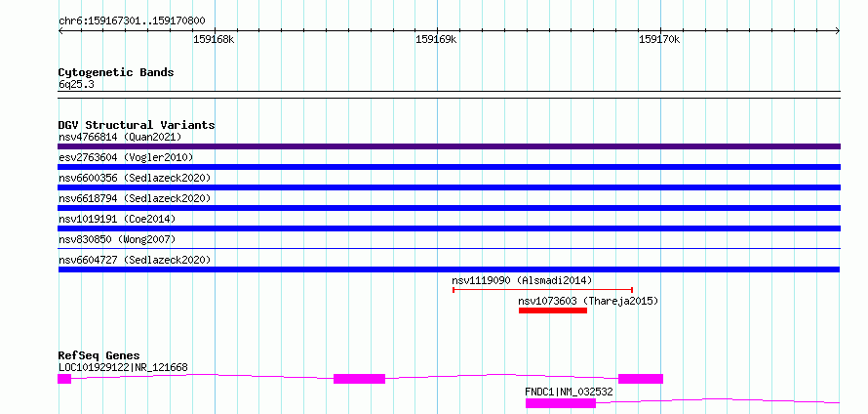The image size is (868, 414).
Task: Click the DGV Structural Variants track title
Action: [x=137, y=125]
